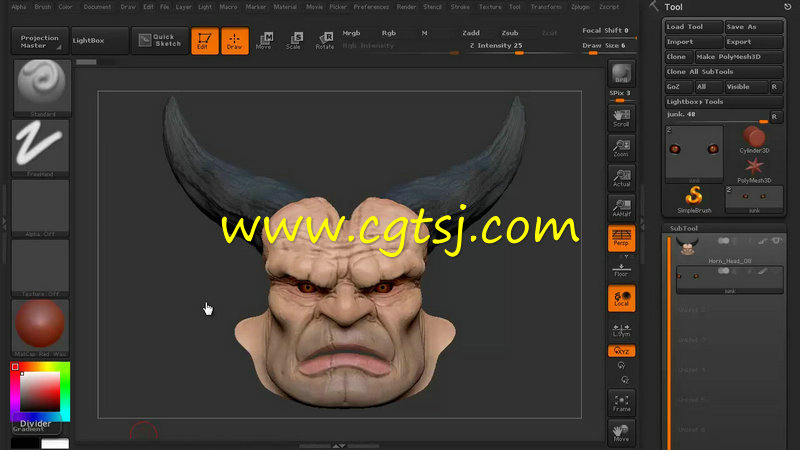Viewport: 800px width, 450px height.
Task: Click the BPR render button
Action: 621,73
